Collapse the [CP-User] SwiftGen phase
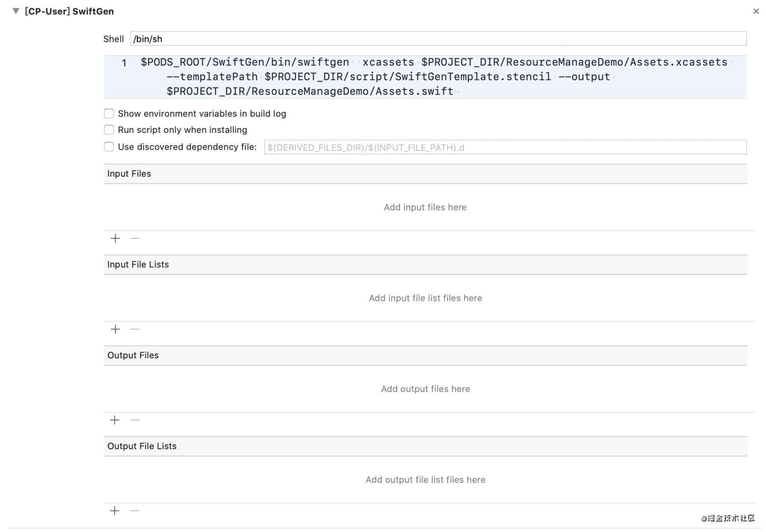766x532 pixels. (16, 11)
